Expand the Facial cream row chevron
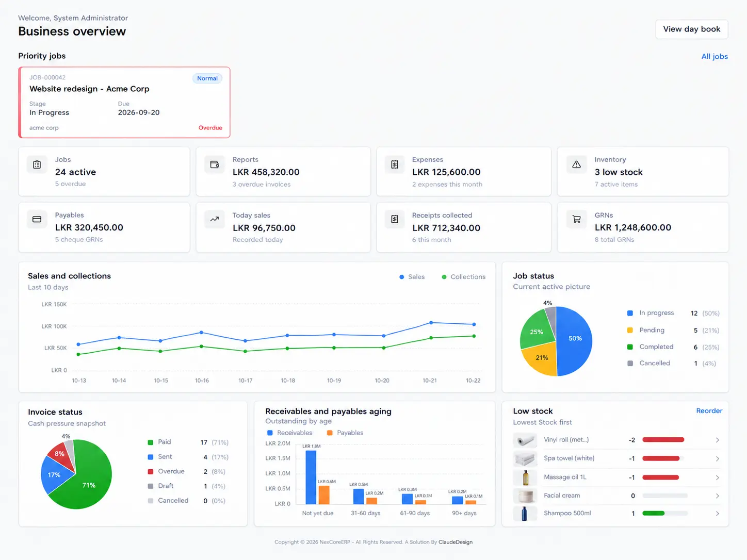The height and width of the screenshot is (560, 747). coord(717,496)
